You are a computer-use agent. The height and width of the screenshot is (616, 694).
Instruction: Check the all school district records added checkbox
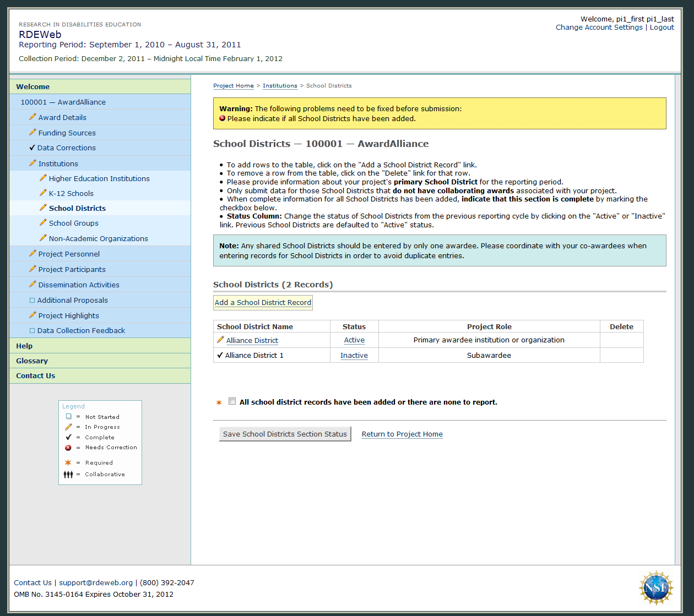tap(232, 402)
